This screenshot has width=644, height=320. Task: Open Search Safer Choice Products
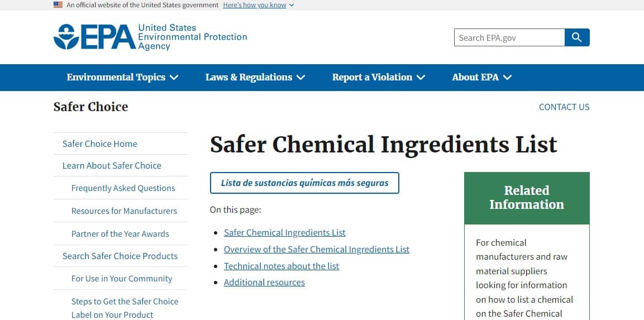pos(120,256)
